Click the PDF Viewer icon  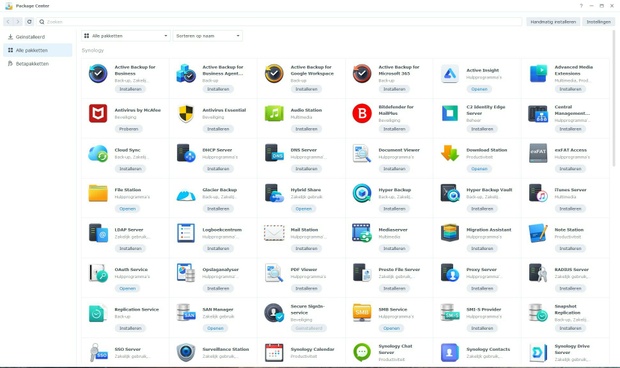coord(274,273)
